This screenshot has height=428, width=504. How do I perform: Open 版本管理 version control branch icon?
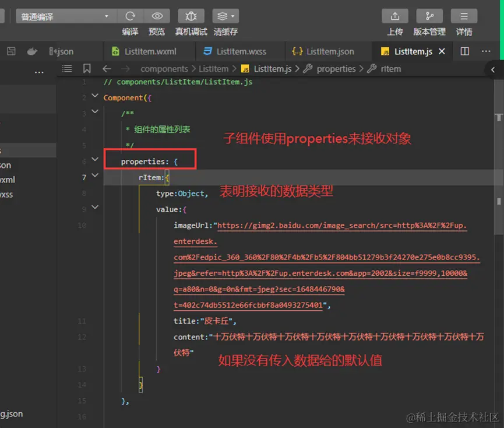point(429,16)
